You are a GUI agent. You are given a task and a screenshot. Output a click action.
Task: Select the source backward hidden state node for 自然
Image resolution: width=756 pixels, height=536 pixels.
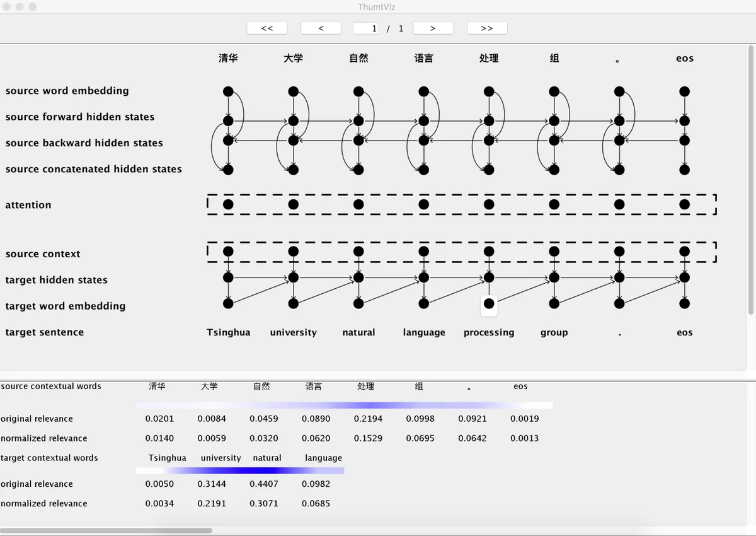click(358, 142)
